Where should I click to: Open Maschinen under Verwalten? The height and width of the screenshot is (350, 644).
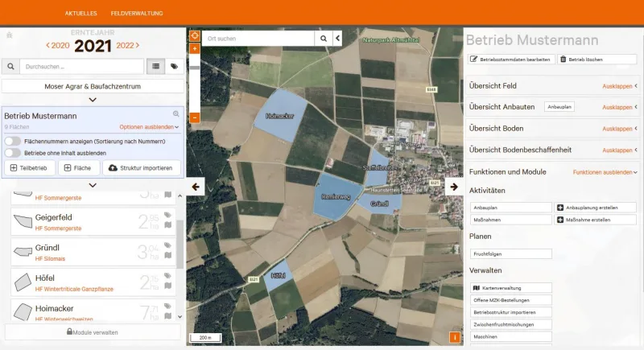[511, 336]
